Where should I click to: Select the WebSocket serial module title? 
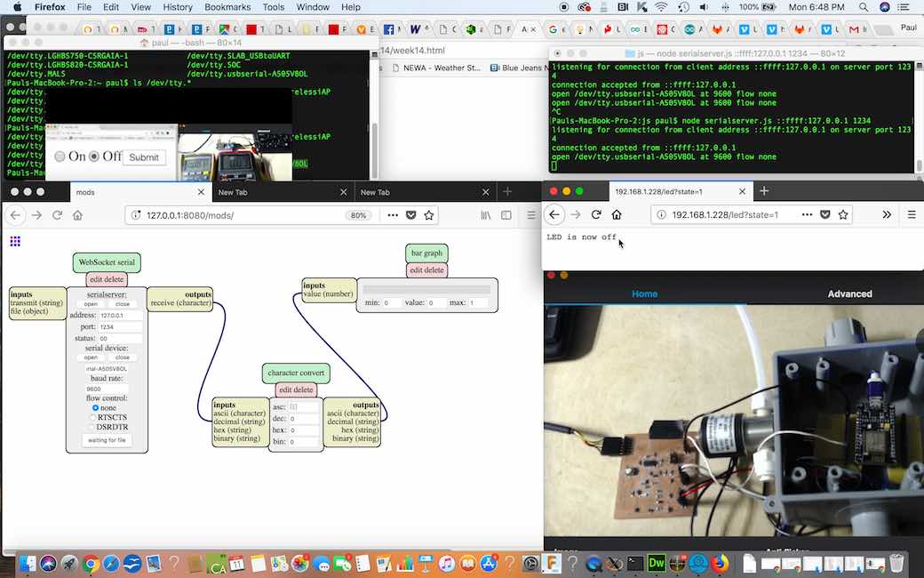tap(107, 261)
